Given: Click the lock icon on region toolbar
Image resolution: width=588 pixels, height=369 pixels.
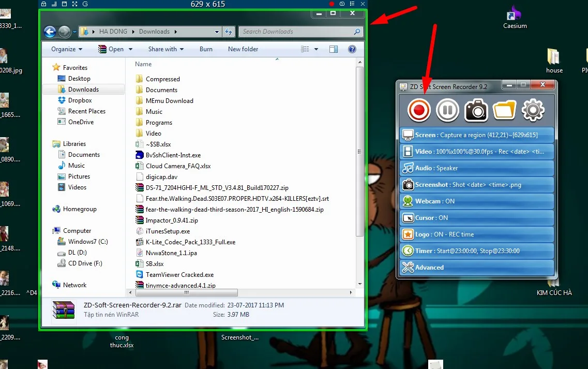Looking at the screenshot, I should 44,4.
